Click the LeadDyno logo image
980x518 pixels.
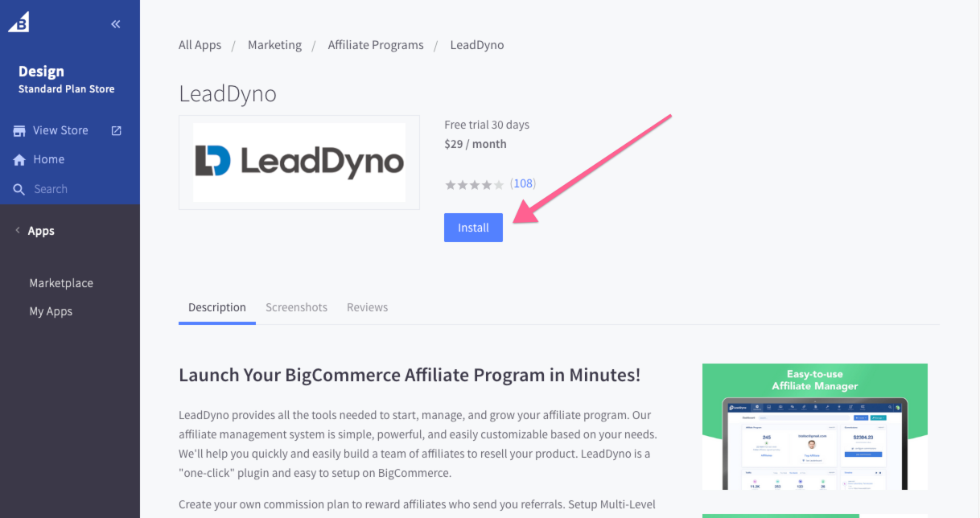pyautogui.click(x=299, y=162)
